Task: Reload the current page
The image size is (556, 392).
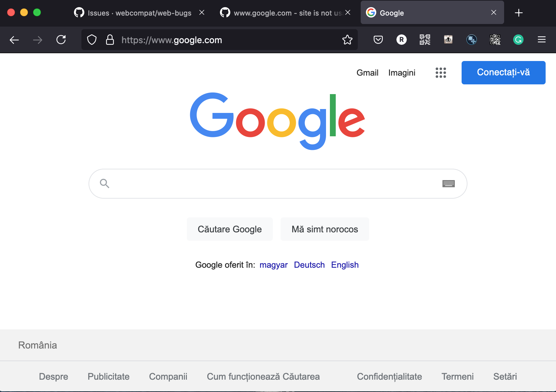Action: (61, 40)
